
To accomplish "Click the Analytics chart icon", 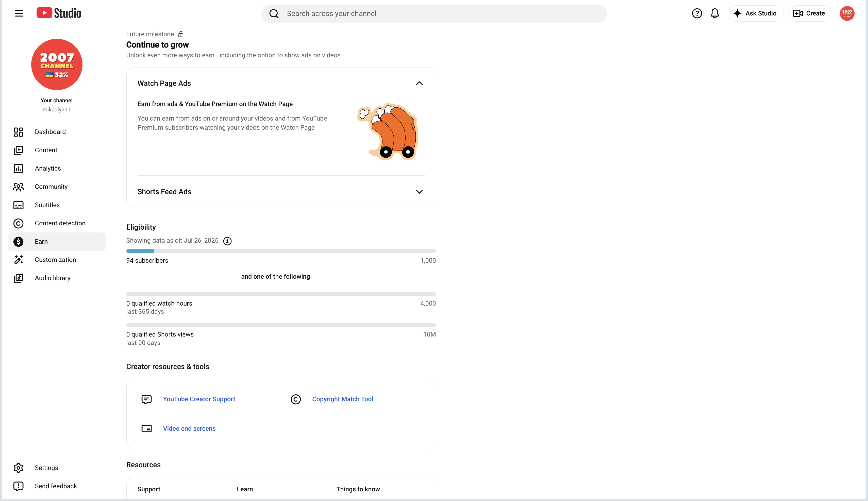I will 18,168.
